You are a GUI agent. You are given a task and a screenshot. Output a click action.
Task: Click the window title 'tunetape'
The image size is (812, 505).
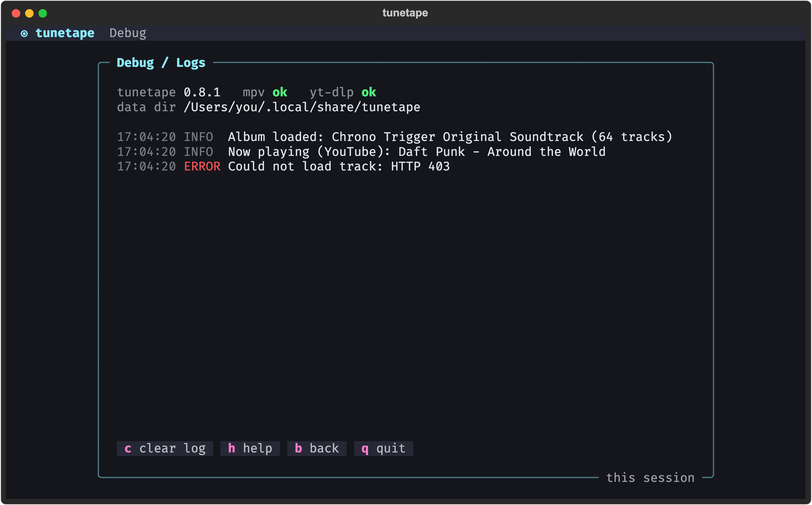[405, 13]
